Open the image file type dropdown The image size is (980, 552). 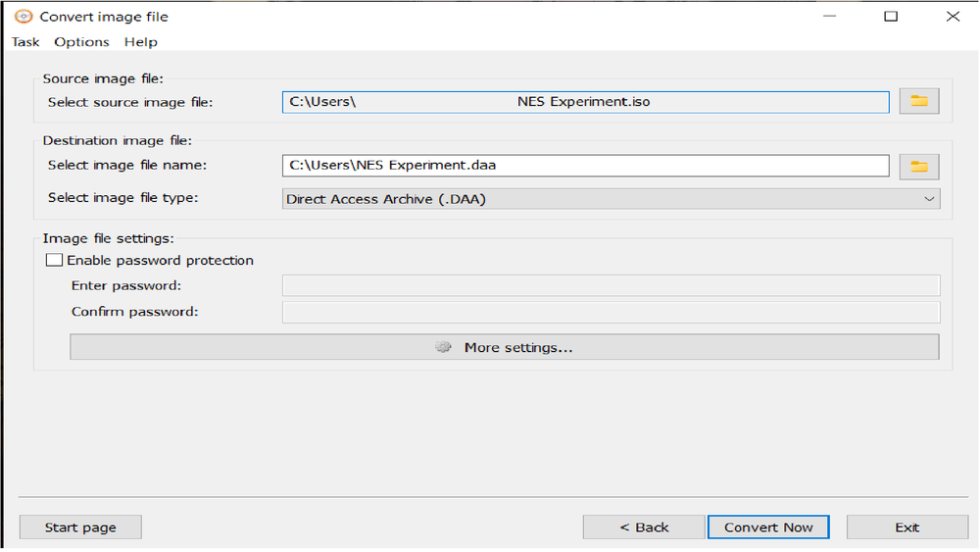click(x=611, y=199)
